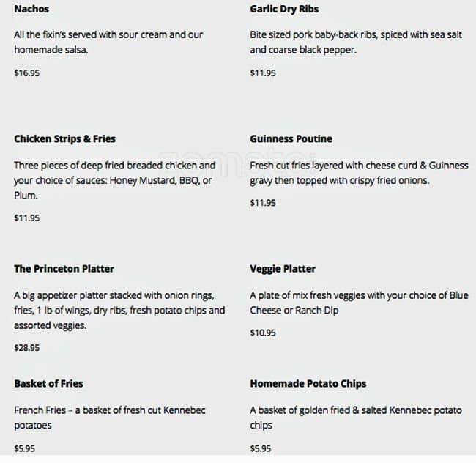Screen dimensions: 476x463
Task: Select the Chicken Strips & Fries price
Action: tap(27, 218)
